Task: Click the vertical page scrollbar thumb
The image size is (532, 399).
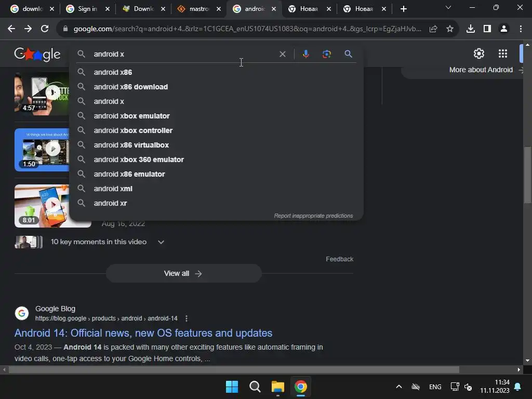Action: tap(527, 175)
